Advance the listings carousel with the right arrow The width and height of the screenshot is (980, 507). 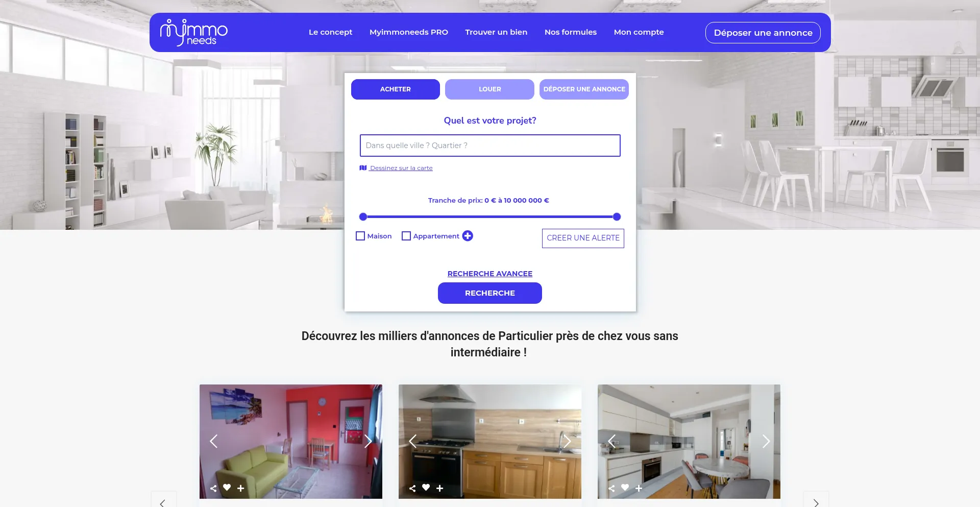tap(816, 501)
